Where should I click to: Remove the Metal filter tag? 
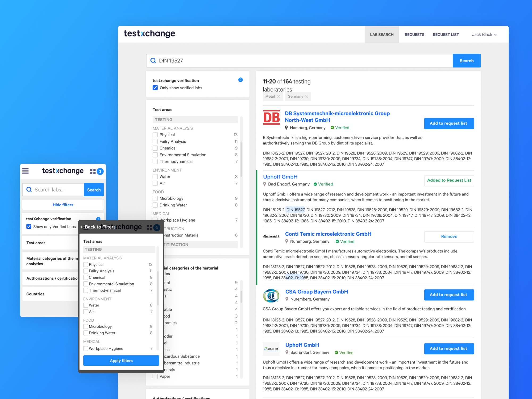279,97
